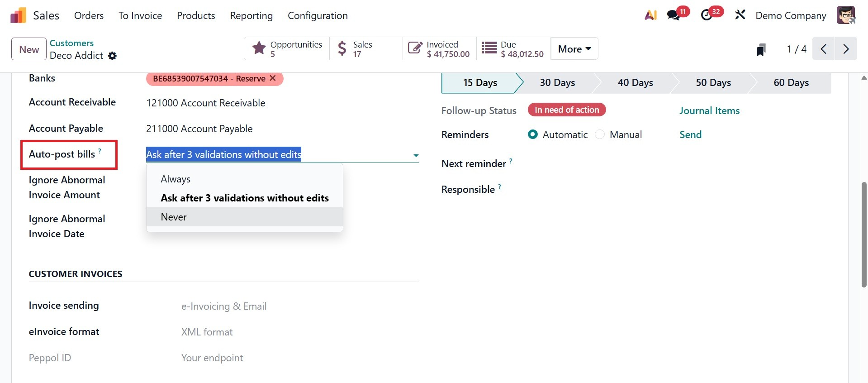Click the debug tools wrench icon
Viewport: 868px width, 383px height.
(x=740, y=15)
